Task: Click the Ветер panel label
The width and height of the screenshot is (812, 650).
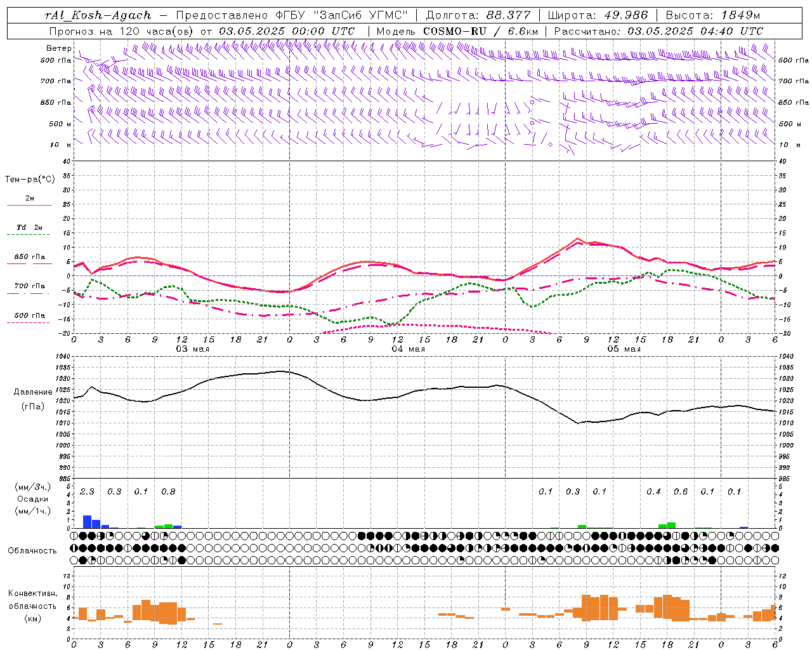Action: [58, 48]
